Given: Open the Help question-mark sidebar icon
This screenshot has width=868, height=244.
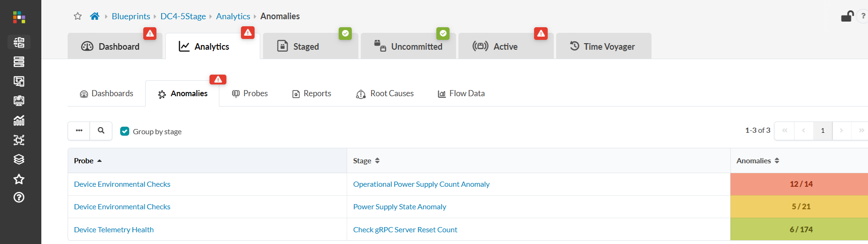Looking at the screenshot, I should click(x=19, y=198).
